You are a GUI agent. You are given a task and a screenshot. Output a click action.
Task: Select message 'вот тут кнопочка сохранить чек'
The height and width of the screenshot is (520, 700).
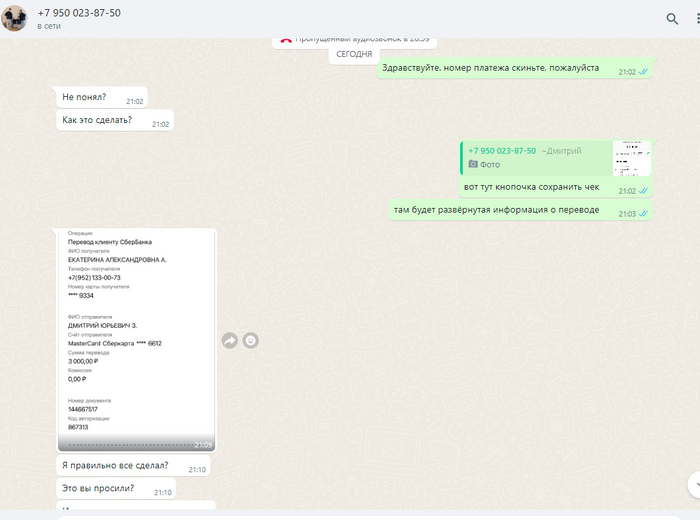(531, 187)
